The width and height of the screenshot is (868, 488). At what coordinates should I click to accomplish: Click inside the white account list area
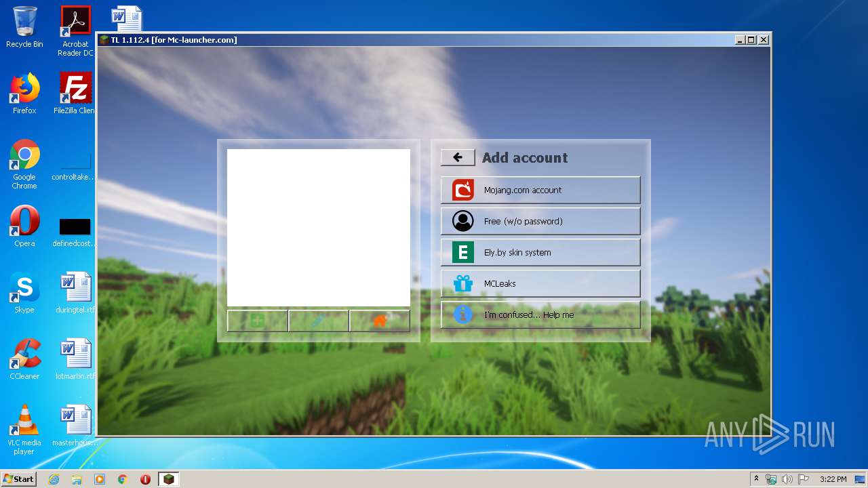(x=319, y=228)
